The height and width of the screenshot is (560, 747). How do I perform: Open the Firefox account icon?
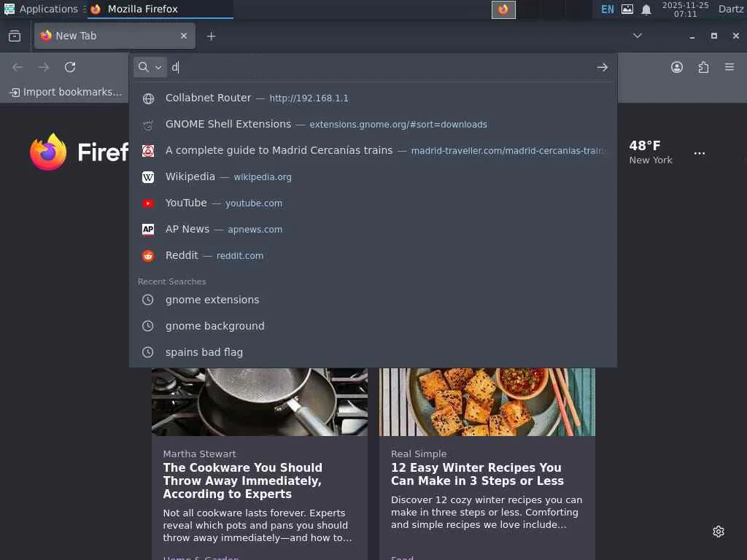pos(677,67)
